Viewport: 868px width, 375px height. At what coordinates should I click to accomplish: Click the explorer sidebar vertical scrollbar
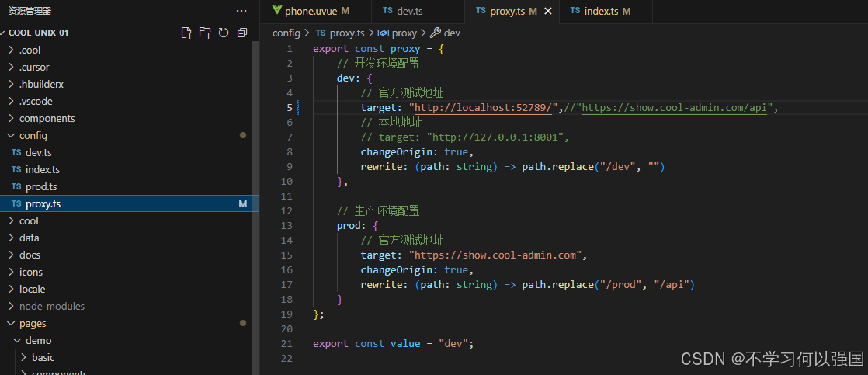pyautogui.click(x=255, y=208)
